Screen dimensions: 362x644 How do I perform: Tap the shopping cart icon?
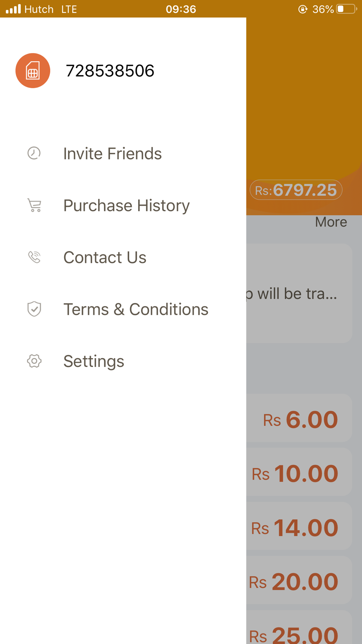pos(34,205)
